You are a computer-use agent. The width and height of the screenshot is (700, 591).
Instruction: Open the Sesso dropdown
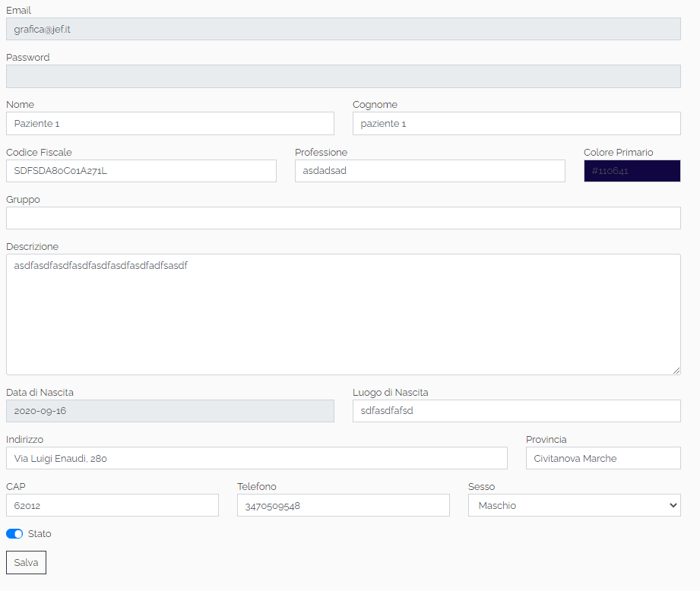point(574,505)
